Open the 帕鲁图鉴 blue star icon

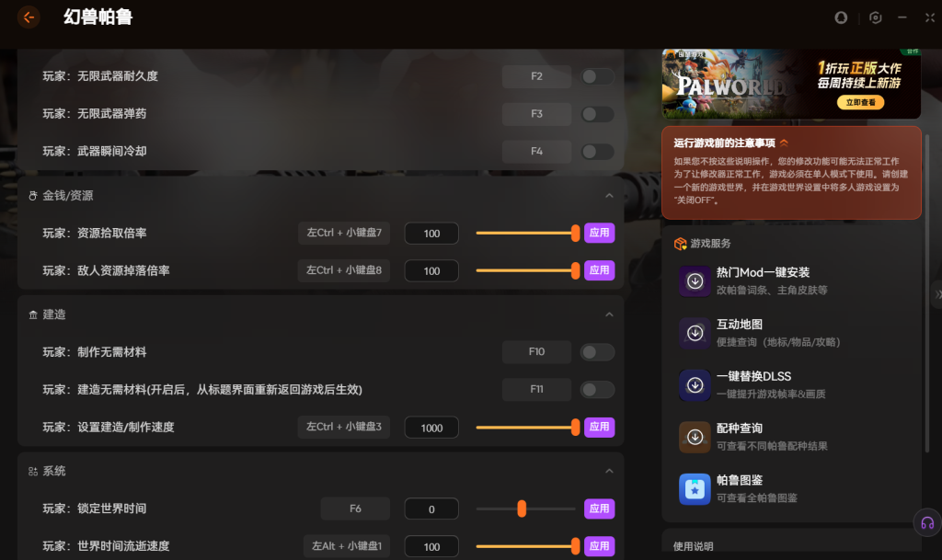coord(695,489)
